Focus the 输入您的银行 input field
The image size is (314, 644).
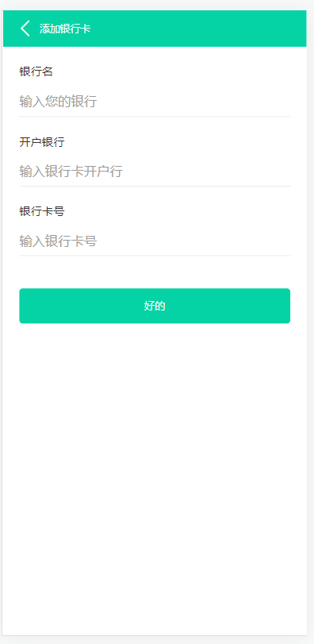(x=155, y=101)
